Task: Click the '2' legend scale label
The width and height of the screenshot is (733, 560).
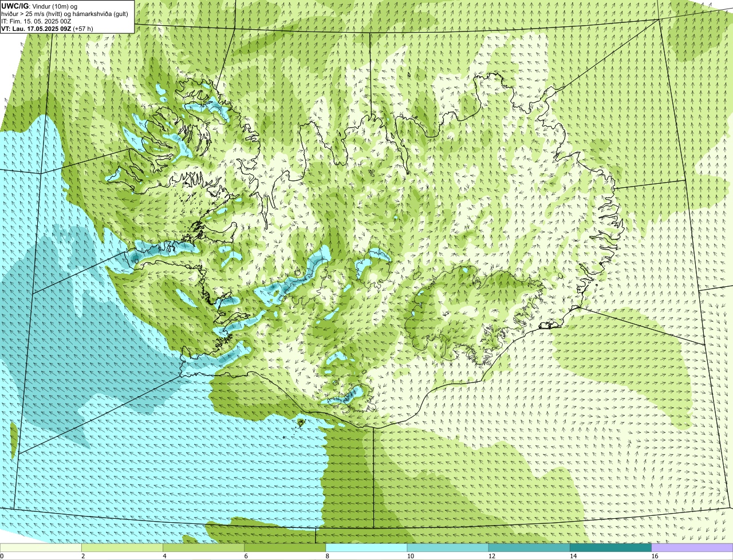Action: click(83, 556)
